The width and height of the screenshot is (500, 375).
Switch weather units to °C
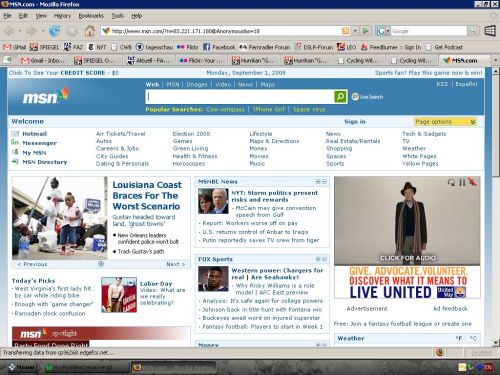[x=473, y=338]
